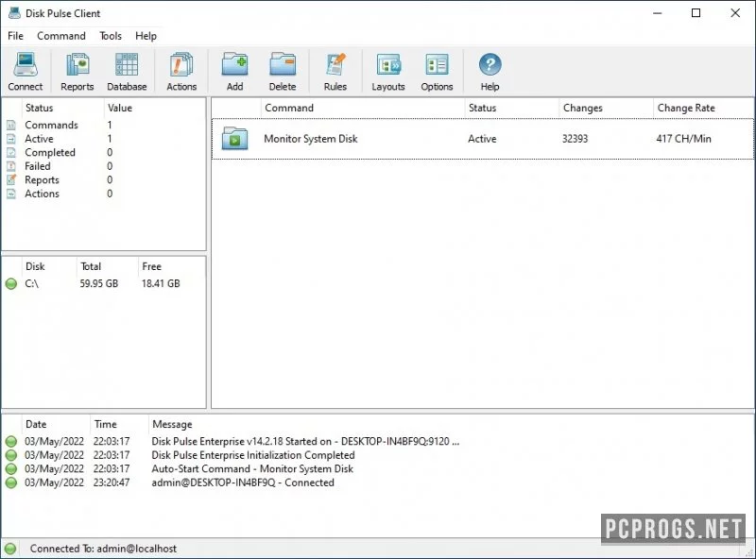Open the File menu

coord(15,36)
